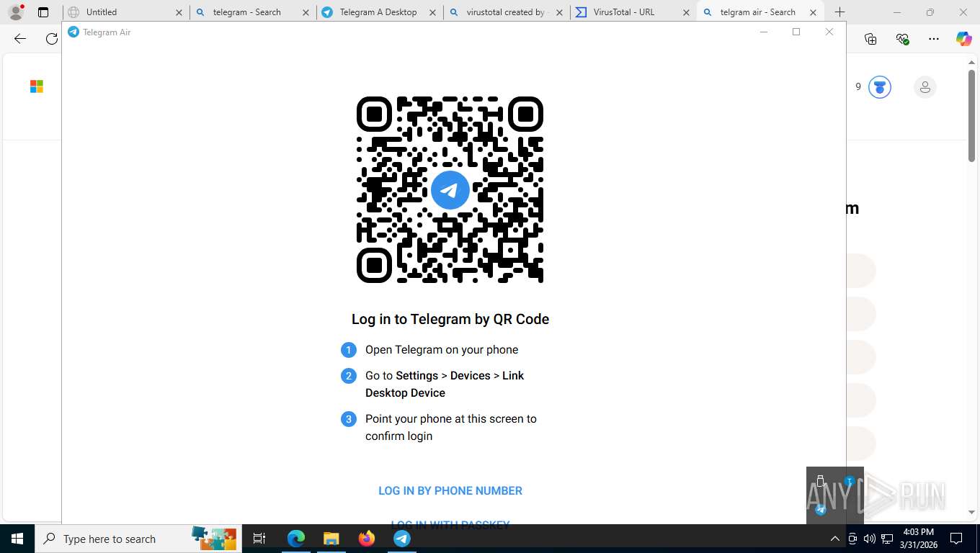
Task: Click Telegram Air window title icon
Action: 73,32
